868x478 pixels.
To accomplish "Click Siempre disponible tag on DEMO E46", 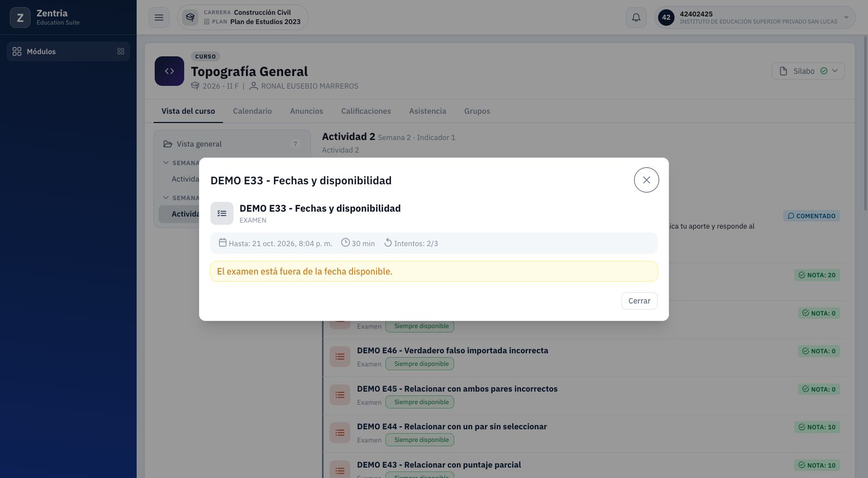I will (420, 364).
